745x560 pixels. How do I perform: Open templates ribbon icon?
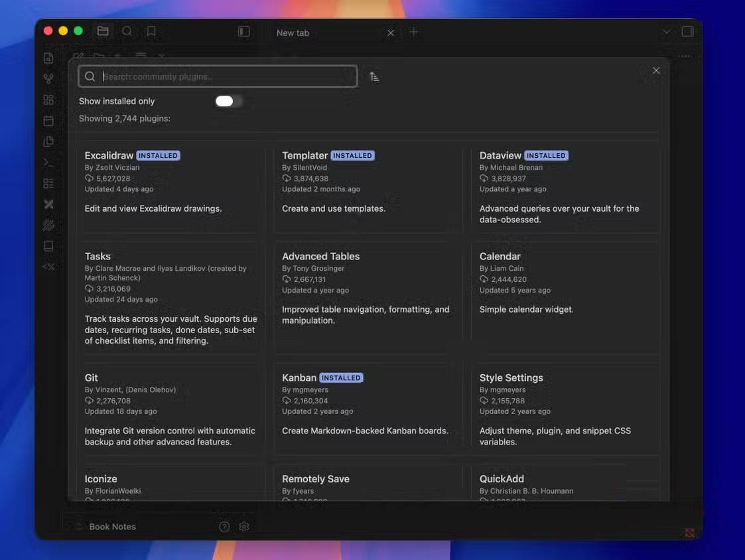click(x=48, y=142)
